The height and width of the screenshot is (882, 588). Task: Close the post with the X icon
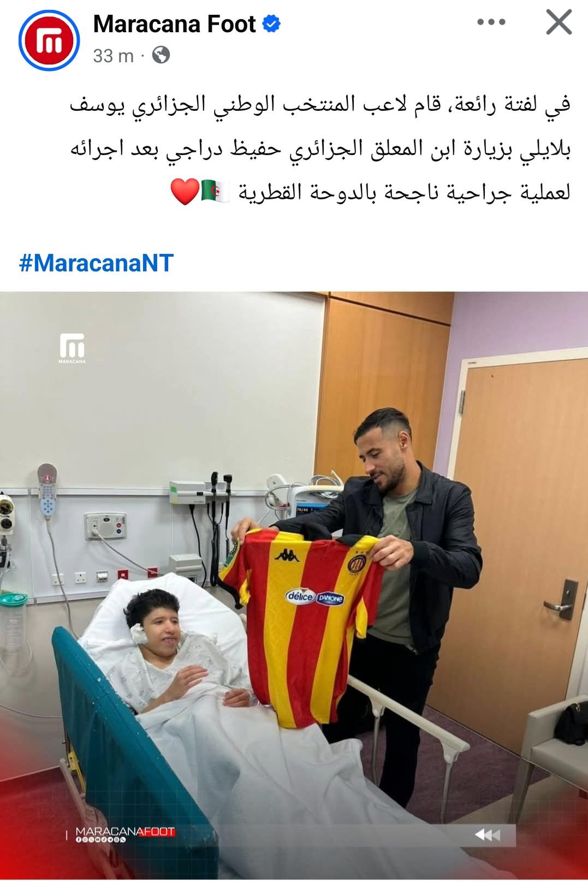pos(559,23)
